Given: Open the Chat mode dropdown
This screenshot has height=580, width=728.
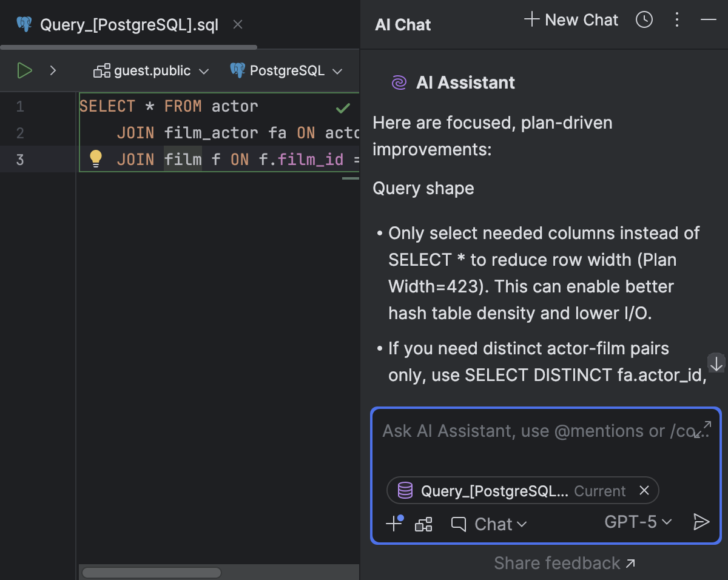Looking at the screenshot, I should click(489, 524).
